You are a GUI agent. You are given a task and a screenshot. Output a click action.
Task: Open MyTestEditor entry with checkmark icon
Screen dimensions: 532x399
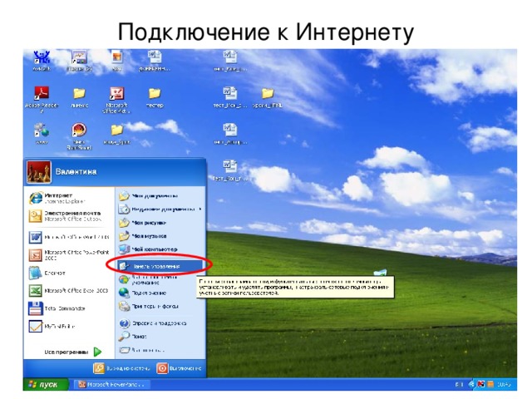[x=52, y=327]
